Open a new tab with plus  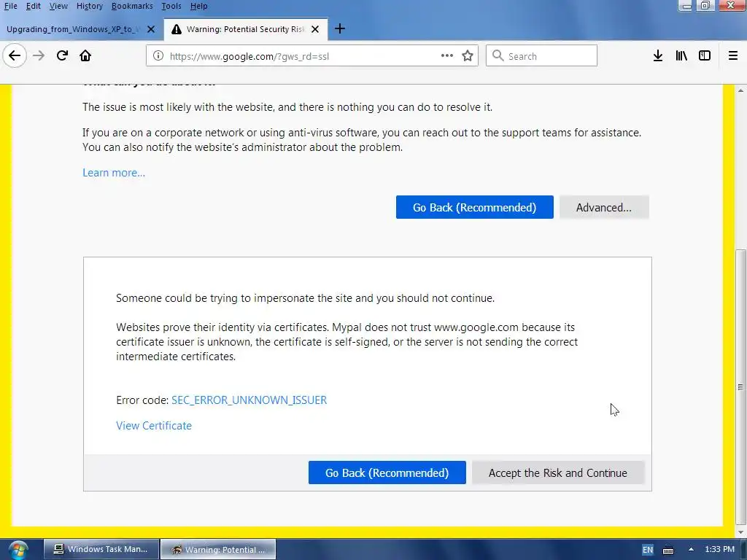pos(340,29)
